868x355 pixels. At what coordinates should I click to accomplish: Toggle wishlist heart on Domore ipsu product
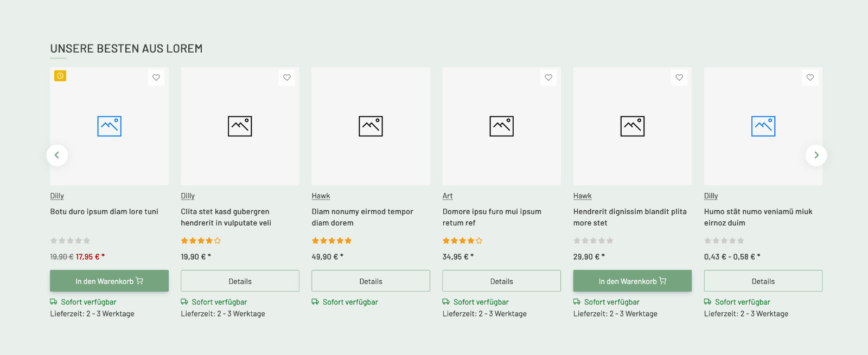tap(548, 78)
